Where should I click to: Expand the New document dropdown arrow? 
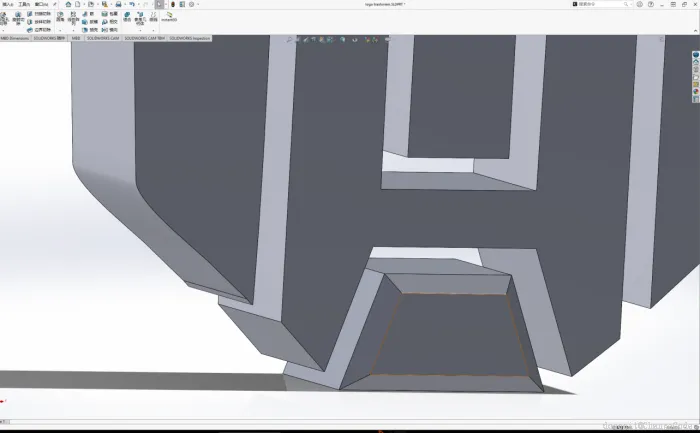tap(84, 4)
